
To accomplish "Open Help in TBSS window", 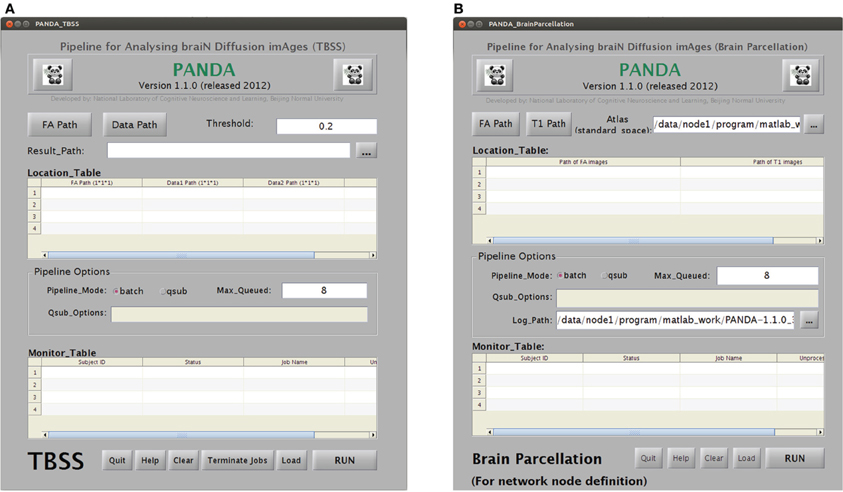I will point(150,460).
